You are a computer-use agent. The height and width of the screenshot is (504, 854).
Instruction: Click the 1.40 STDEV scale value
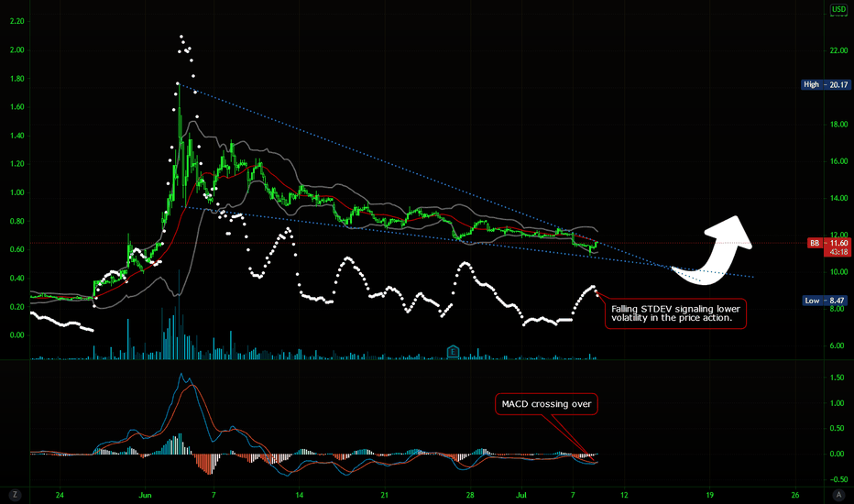click(x=17, y=136)
